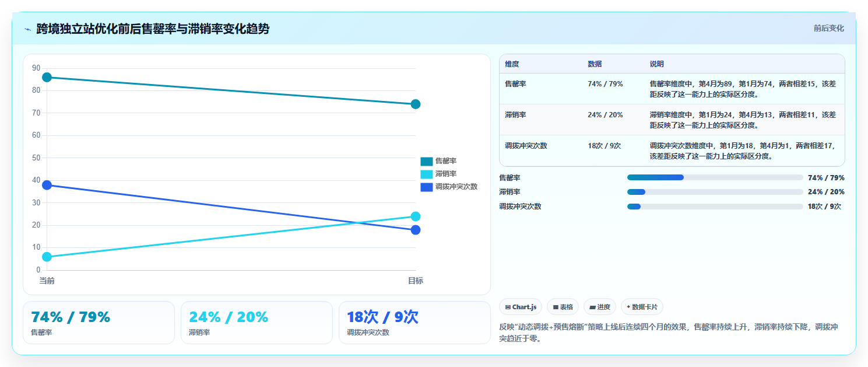Viewport: 868px width, 367px height.
Task: Click the 售罄率 description starting 第4月为89
Action: tap(743, 89)
